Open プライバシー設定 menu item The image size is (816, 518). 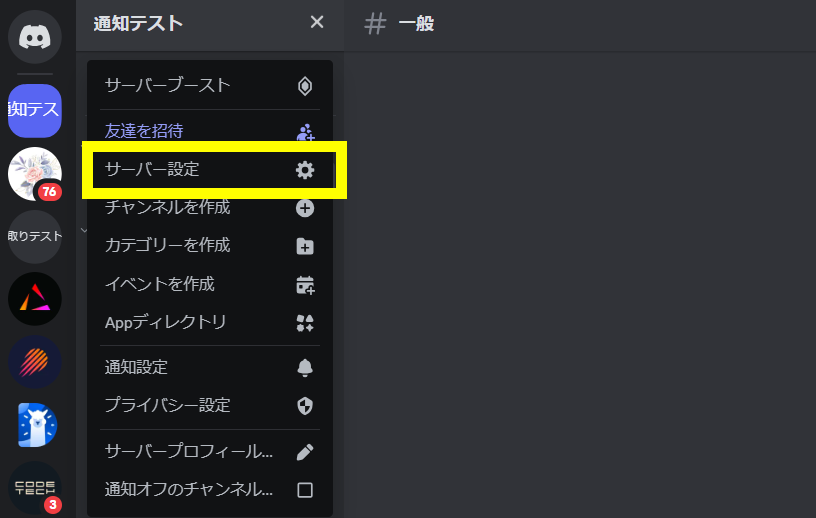click(210, 406)
